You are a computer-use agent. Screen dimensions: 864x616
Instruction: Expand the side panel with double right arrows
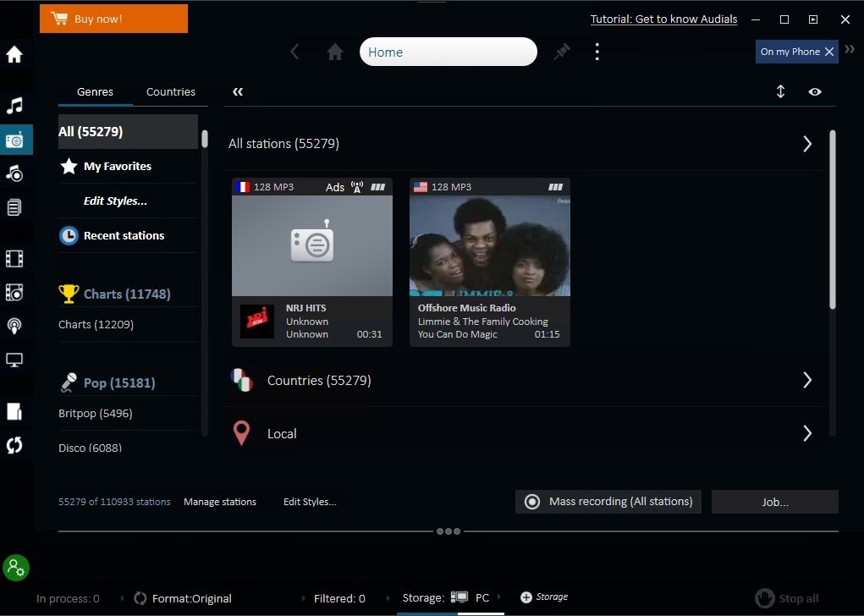(850, 49)
